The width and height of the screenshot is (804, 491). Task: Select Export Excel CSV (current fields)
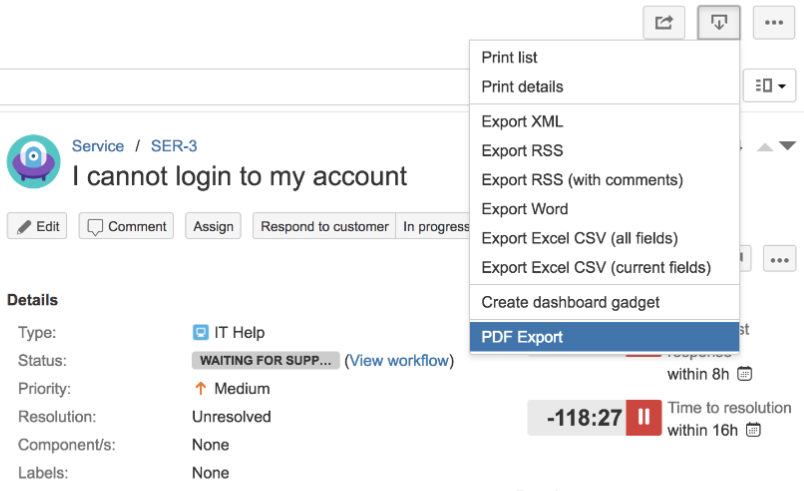tap(604, 268)
